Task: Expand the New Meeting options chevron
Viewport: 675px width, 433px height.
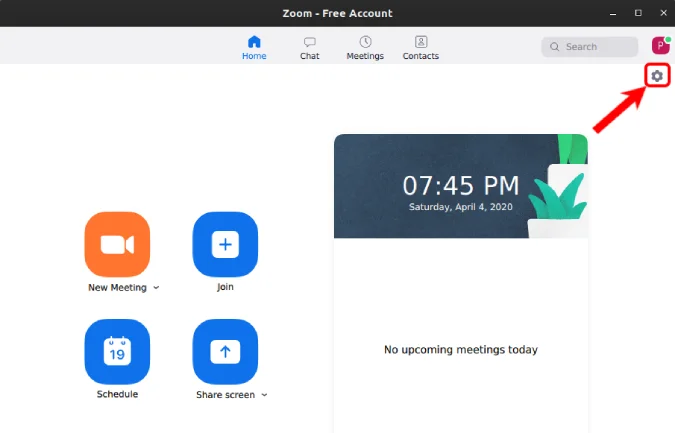Action: [x=156, y=288]
